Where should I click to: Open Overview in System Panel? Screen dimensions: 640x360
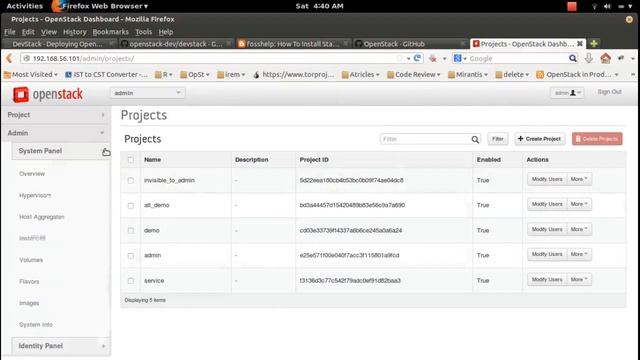pos(32,174)
